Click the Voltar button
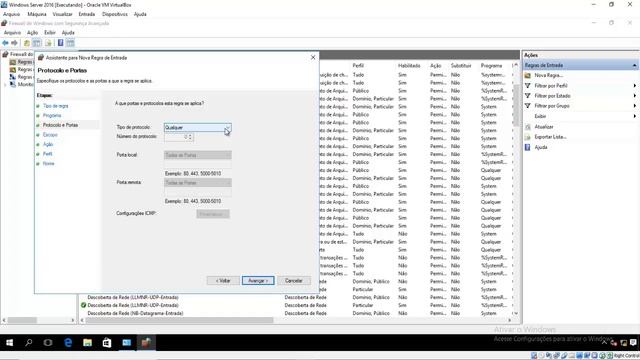This screenshot has width=640, height=360. (223, 281)
